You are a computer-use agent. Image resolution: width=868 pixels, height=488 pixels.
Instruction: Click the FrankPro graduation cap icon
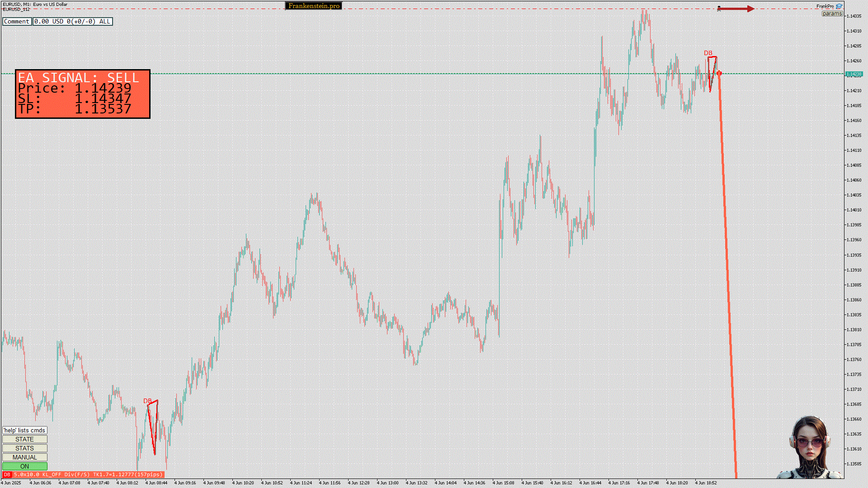(839, 6)
